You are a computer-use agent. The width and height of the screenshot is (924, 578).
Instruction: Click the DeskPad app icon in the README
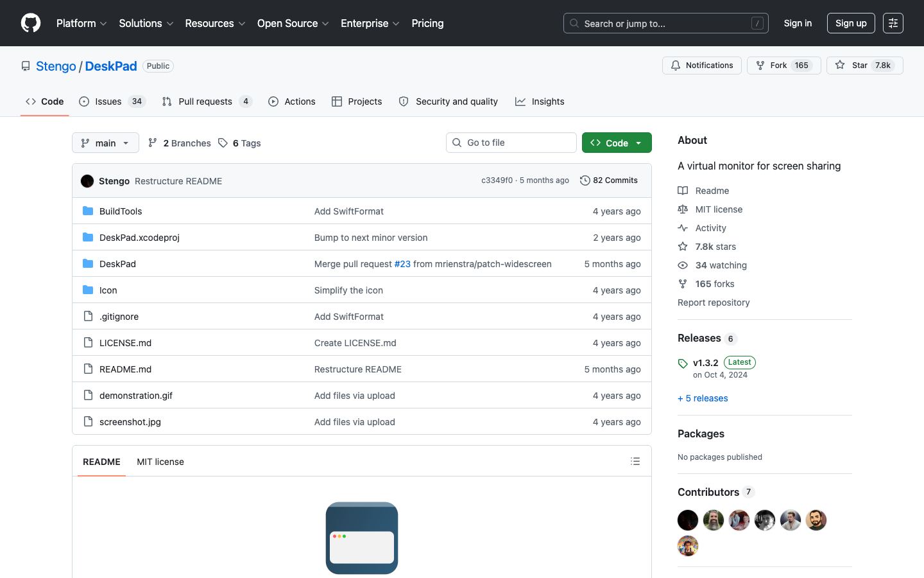pos(362,538)
